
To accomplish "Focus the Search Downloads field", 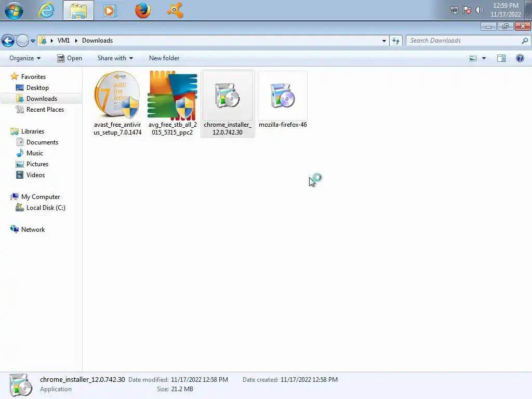I will tap(468, 41).
